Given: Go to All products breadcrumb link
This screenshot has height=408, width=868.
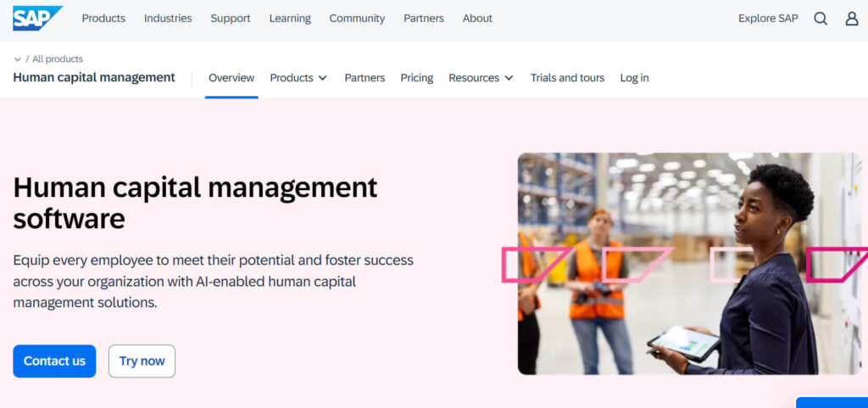Looking at the screenshot, I should coord(58,59).
